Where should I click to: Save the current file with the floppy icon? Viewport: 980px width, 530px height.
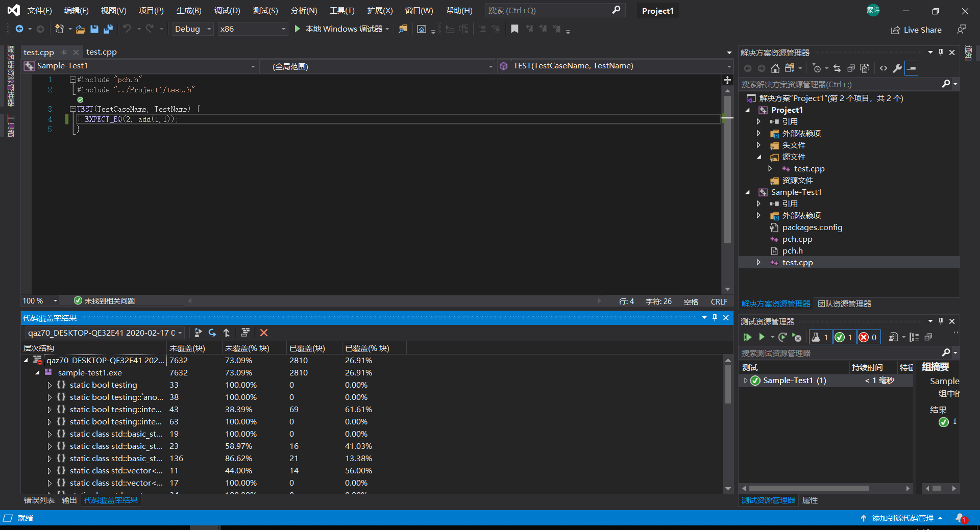tap(94, 29)
